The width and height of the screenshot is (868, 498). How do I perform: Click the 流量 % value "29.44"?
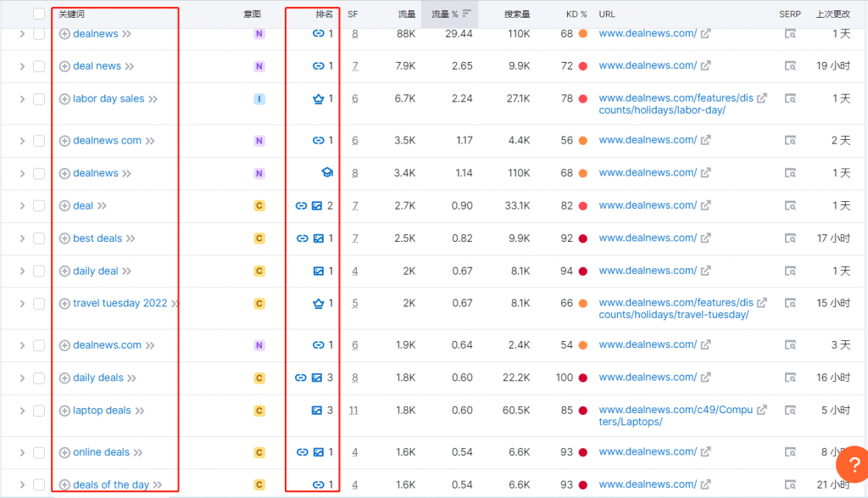[459, 33]
